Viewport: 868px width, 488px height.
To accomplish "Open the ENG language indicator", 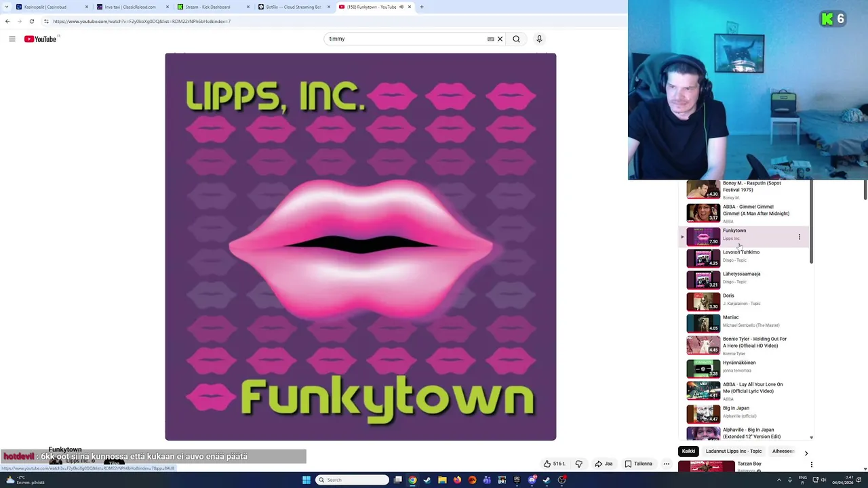I will 803,480.
